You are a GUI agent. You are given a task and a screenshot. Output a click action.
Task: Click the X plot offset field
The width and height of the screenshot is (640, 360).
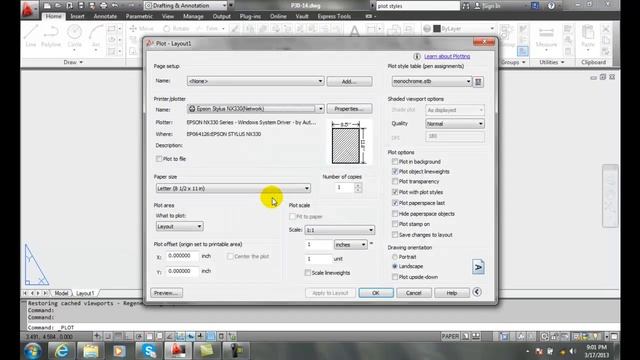pos(182,256)
